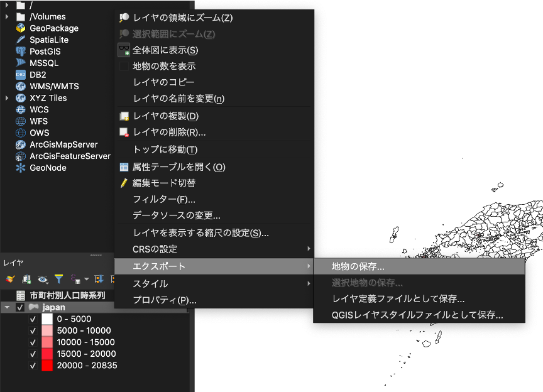
Task: Click the Expand All icon in Layers toolbar
Action: coord(99,279)
